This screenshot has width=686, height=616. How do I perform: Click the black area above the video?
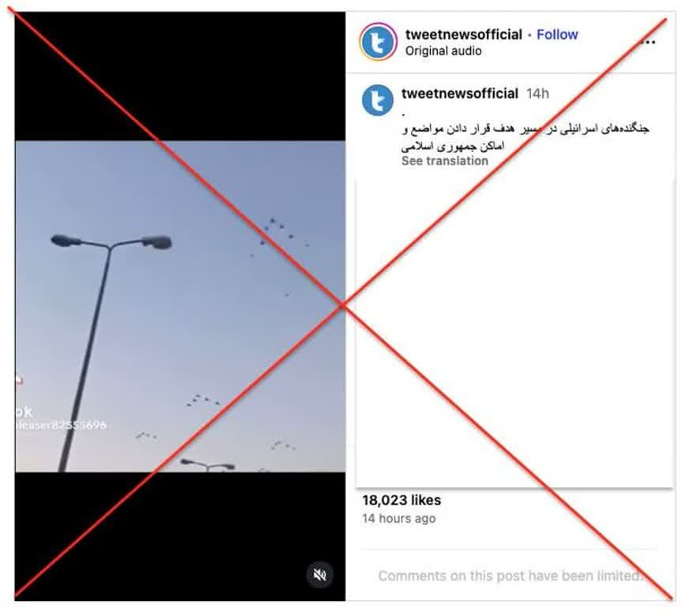point(180,76)
